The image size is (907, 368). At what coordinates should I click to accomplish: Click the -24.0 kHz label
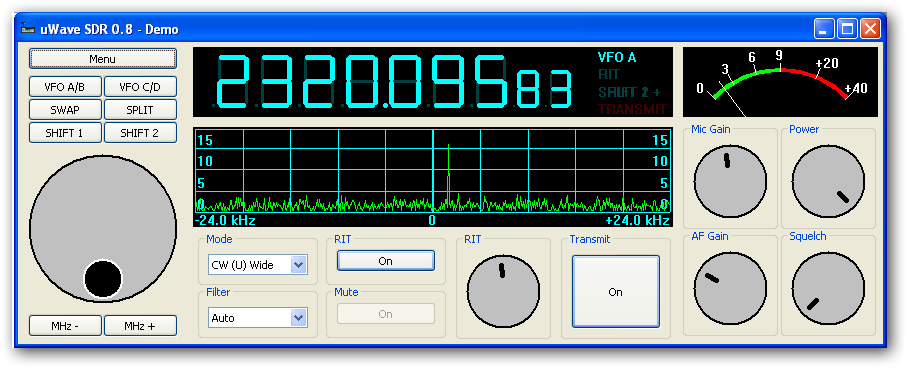click(x=225, y=220)
